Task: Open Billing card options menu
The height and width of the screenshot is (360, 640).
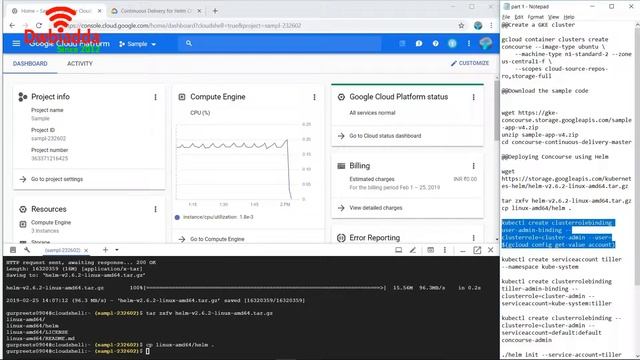Action: click(x=473, y=166)
